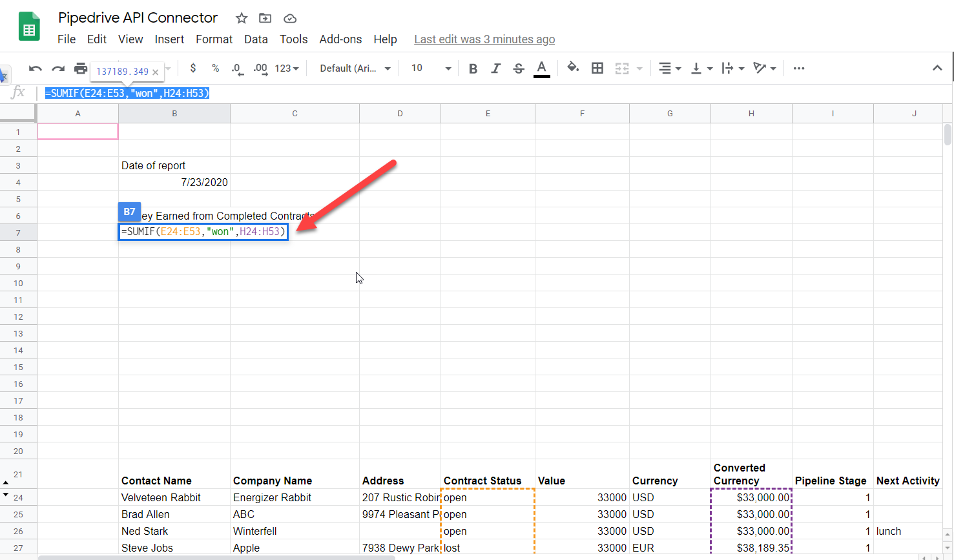Format selection as percent
Viewport: 954px width, 560px height.
(x=215, y=68)
